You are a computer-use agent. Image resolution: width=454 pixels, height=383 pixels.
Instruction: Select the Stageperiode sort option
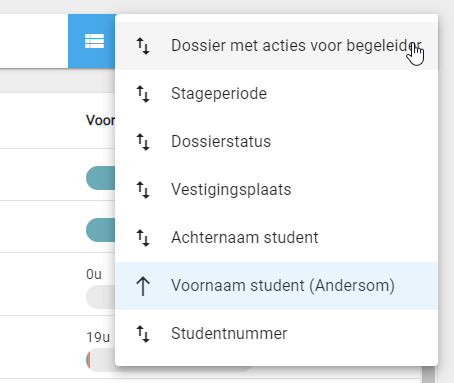tap(276, 94)
